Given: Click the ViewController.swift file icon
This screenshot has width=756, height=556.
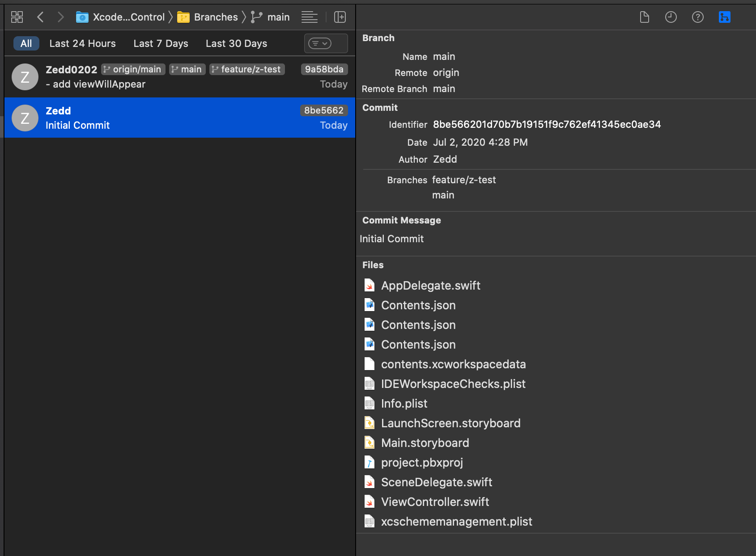Looking at the screenshot, I should point(370,502).
